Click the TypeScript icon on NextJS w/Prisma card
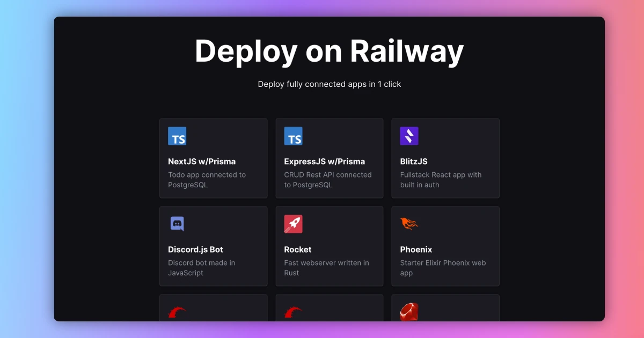 click(x=177, y=136)
